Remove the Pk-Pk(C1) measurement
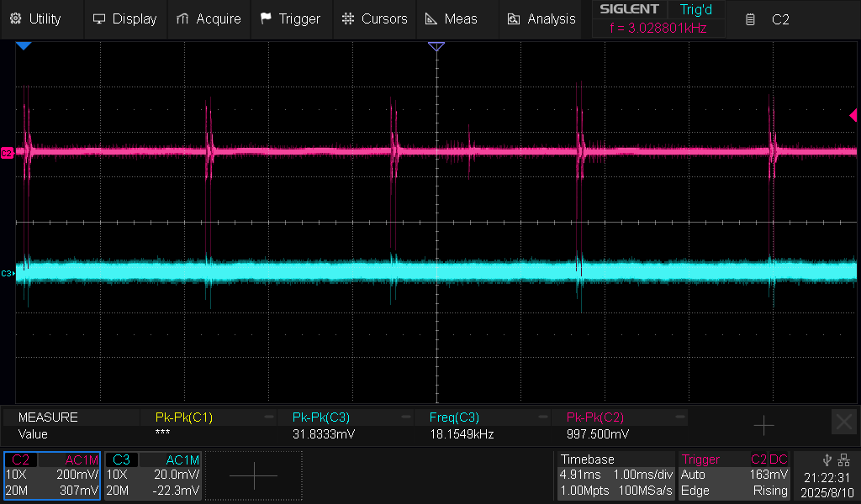This screenshot has width=861, height=504. tap(269, 417)
